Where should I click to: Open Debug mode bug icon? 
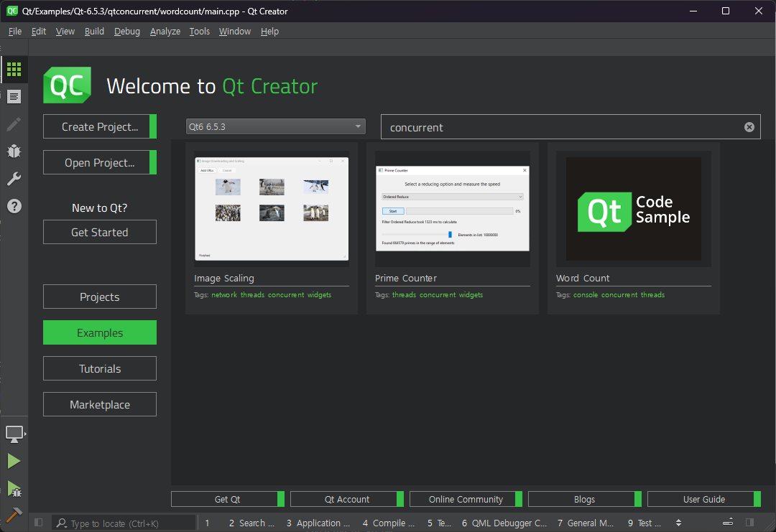(14, 151)
